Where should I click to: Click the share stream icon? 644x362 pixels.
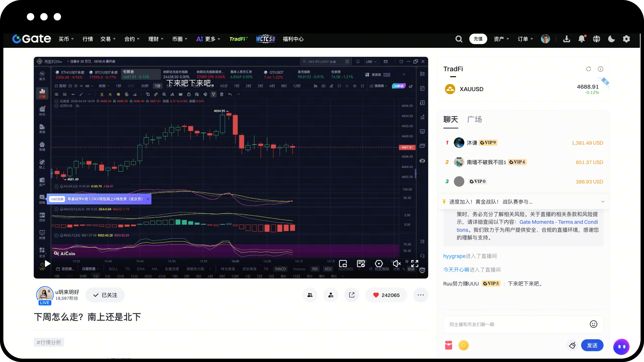point(352,295)
